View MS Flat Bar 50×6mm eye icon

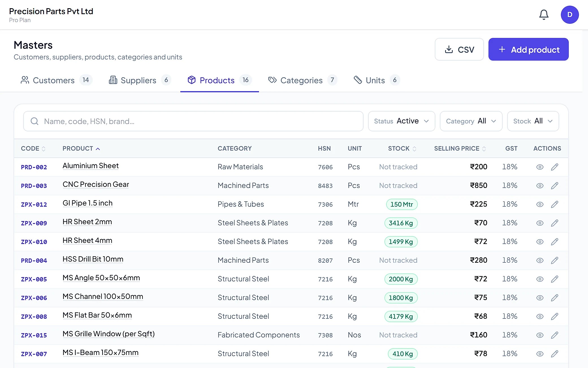coord(540,316)
